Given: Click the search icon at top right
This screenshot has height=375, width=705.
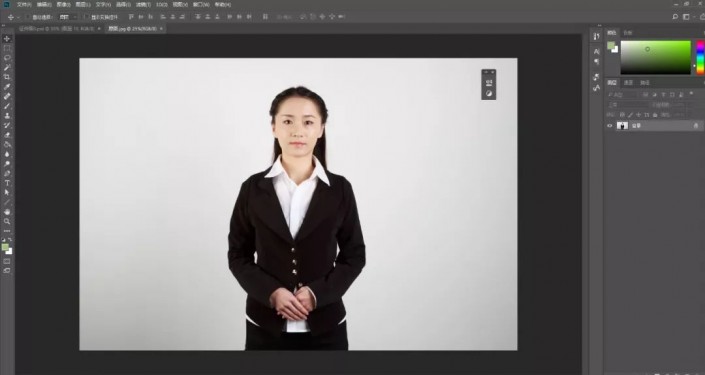Looking at the screenshot, I should point(675,17).
